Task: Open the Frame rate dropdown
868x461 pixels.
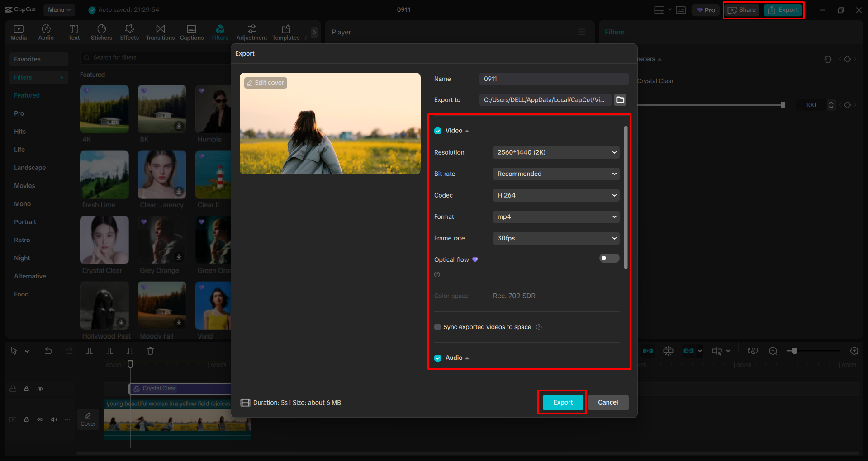Action: [555, 238]
